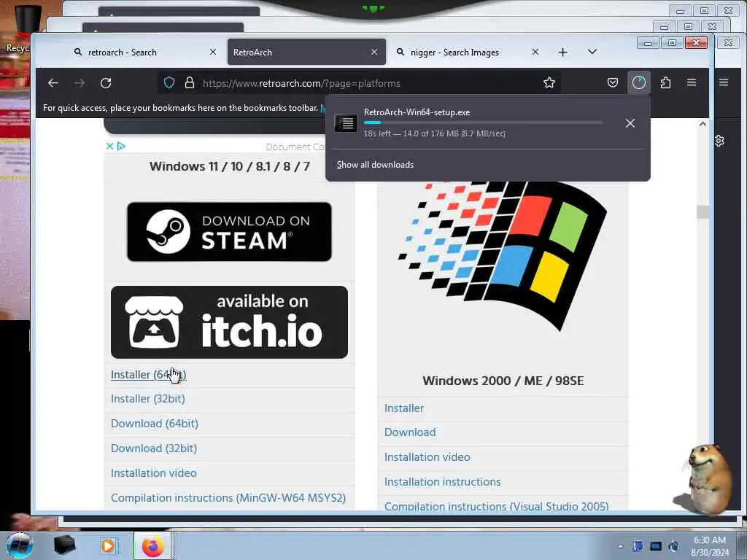The image size is (747, 560).
Task: Close the ad with the X icon
Action: click(x=109, y=146)
